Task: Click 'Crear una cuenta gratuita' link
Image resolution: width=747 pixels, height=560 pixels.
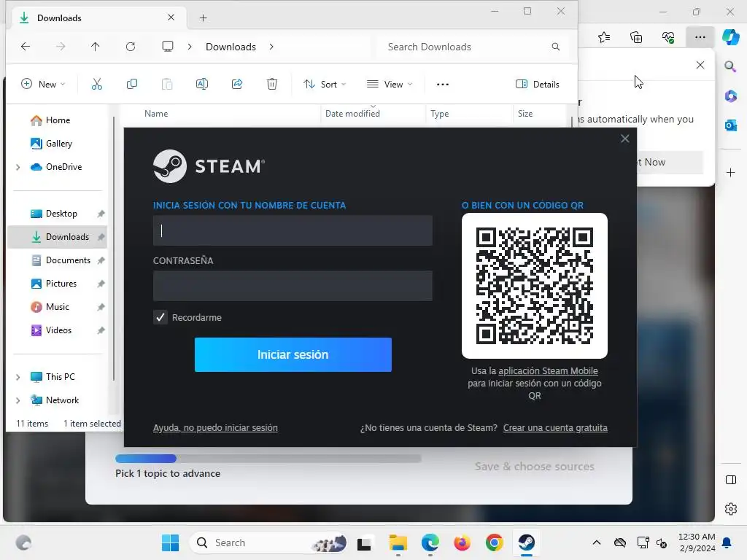Action: 555,427
